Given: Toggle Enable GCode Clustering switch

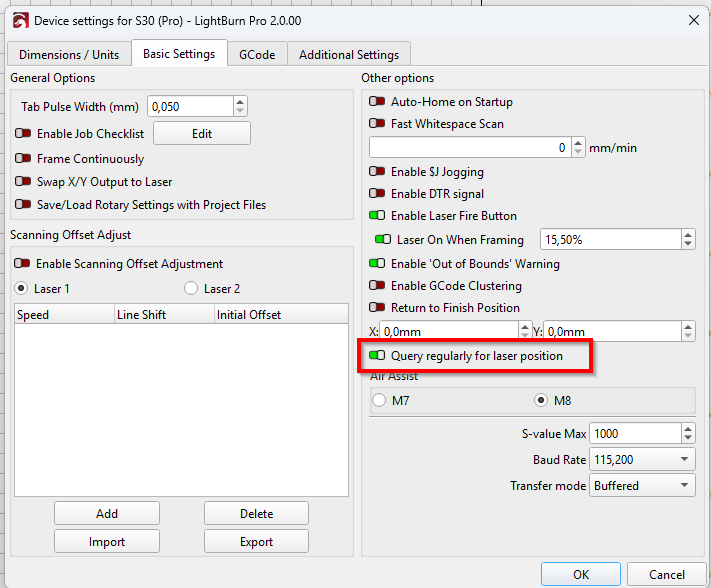Looking at the screenshot, I should [377, 285].
